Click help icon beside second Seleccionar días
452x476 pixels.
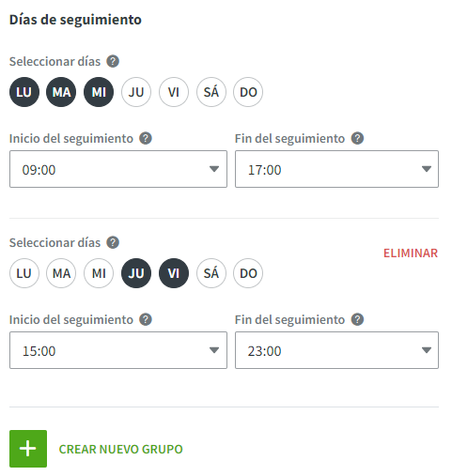pos(113,242)
